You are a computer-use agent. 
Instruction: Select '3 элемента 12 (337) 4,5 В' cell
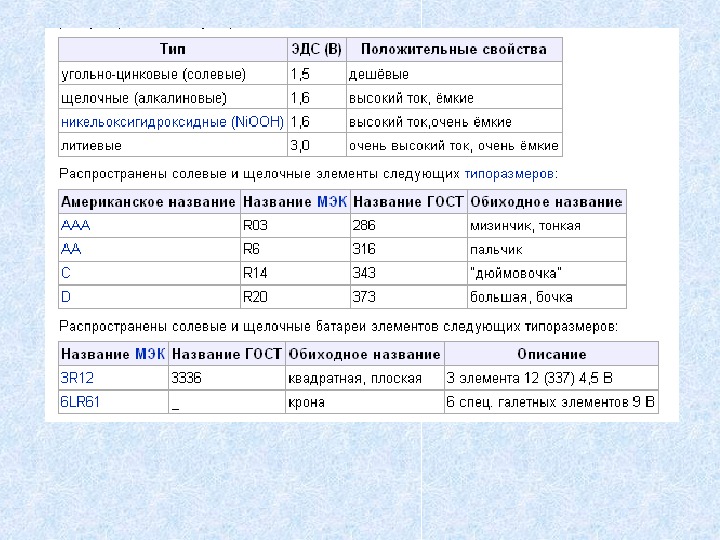tap(551, 378)
